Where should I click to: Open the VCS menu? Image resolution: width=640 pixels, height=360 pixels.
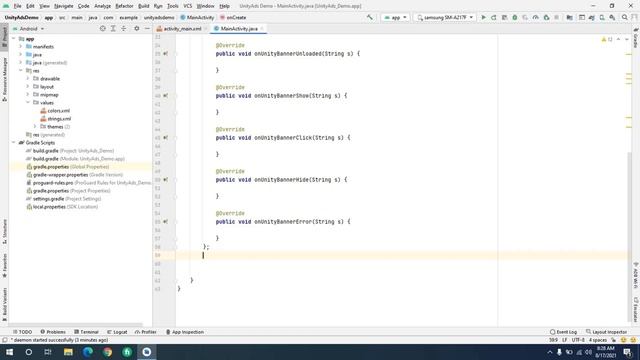tap(187, 6)
